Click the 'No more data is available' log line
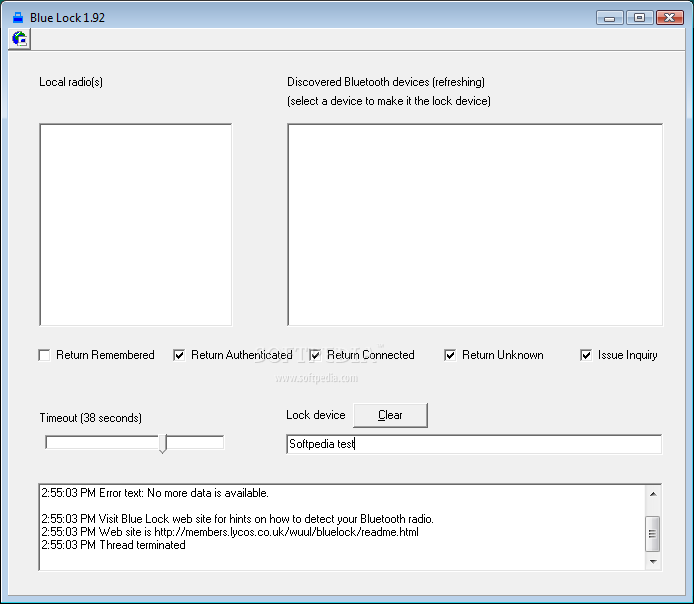The height and width of the screenshot is (604, 694). (155, 493)
